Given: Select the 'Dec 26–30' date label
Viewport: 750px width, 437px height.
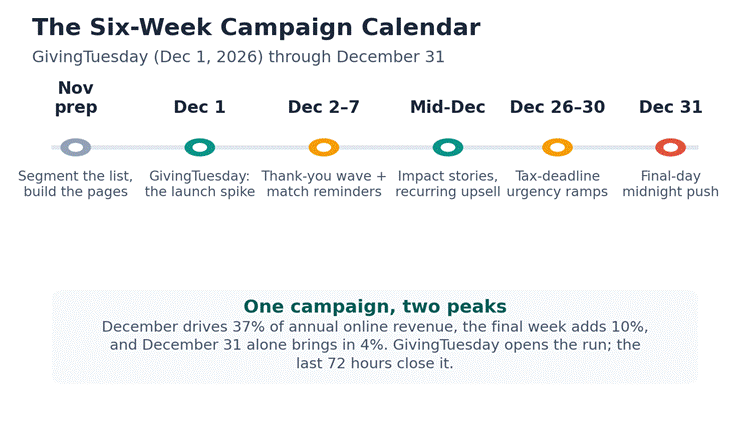Looking at the screenshot, I should coord(557,107).
